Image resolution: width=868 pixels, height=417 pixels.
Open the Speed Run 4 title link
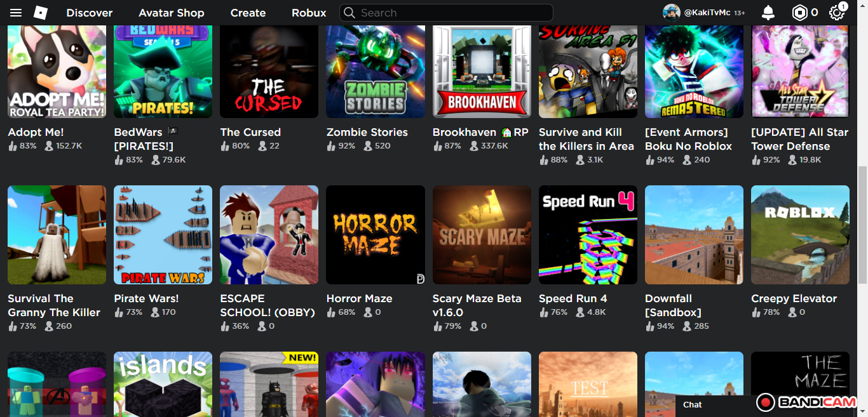click(x=573, y=298)
